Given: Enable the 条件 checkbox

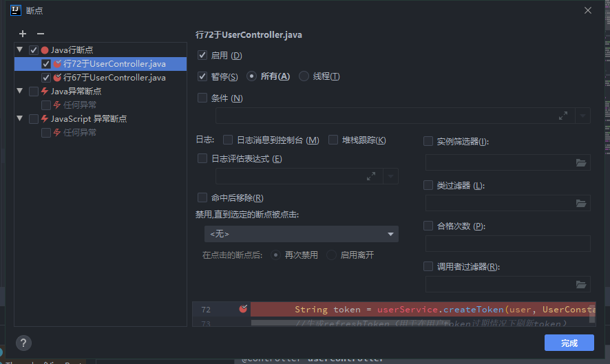Looking at the screenshot, I should pos(202,98).
